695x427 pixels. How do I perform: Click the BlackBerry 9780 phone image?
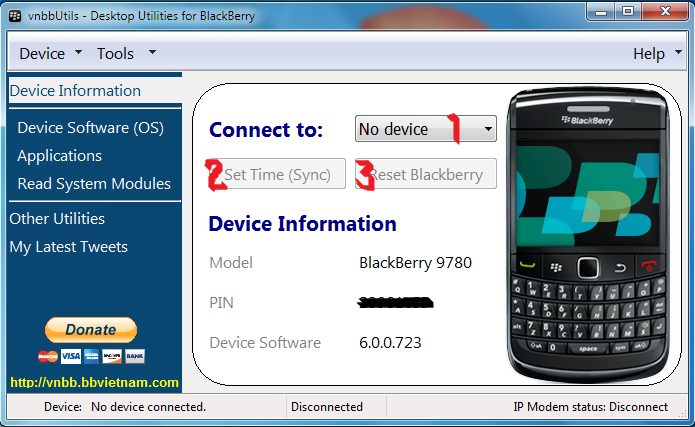pyautogui.click(x=588, y=235)
